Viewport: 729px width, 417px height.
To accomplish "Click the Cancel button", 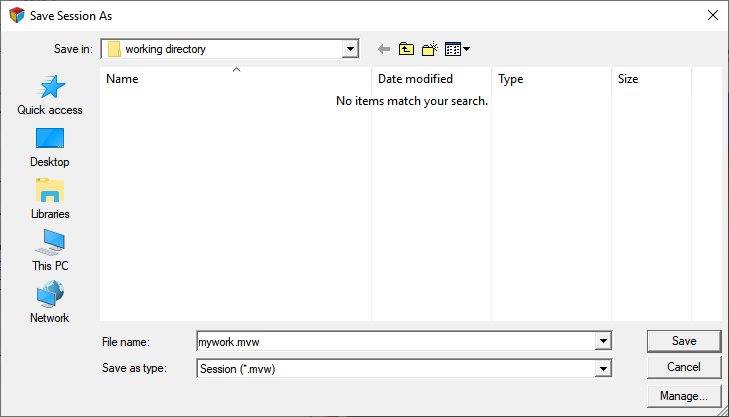I will coord(684,367).
